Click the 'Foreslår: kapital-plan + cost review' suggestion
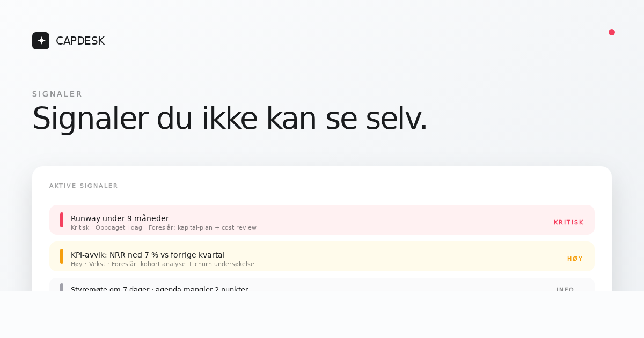The height and width of the screenshot is (338, 644). tap(202, 227)
